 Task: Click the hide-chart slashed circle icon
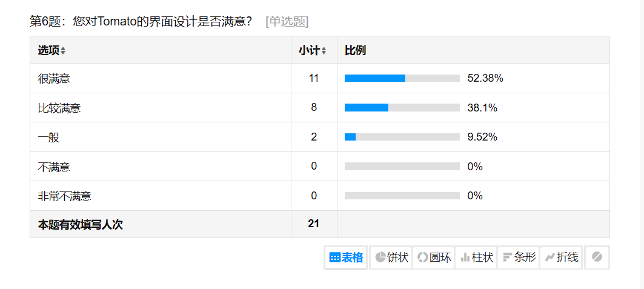tap(597, 257)
